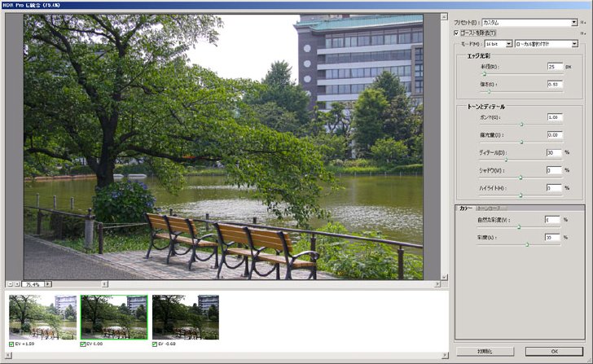The height and width of the screenshot is (364, 593).
Task: Click the preview vertical scrollbar down arrow
Action: pyautogui.click(x=444, y=277)
